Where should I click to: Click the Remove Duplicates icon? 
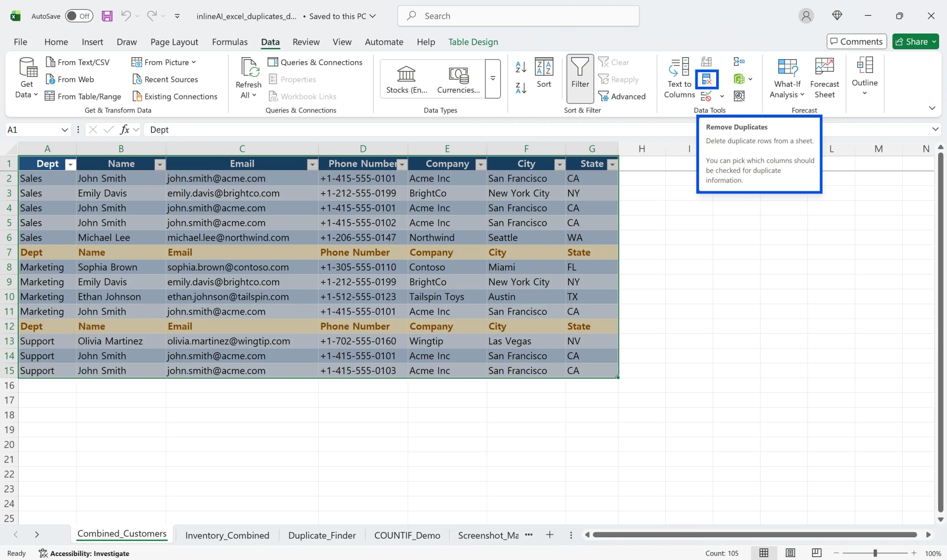point(706,79)
